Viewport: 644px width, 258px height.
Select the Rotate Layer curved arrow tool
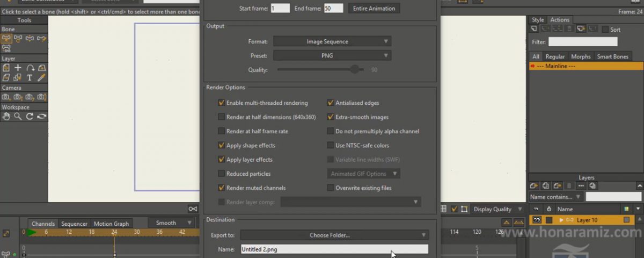[30, 68]
